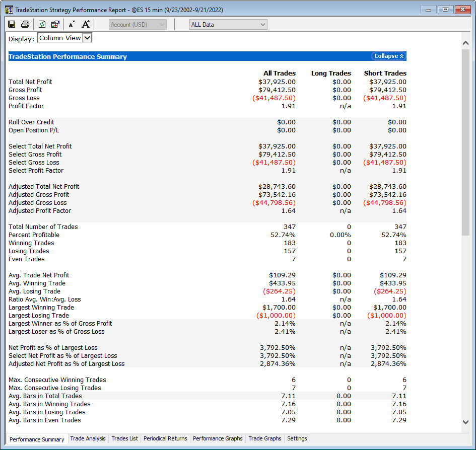Image resolution: width=476 pixels, height=450 pixels.
Task: Go to the Periodical Returns tab
Action: point(165,438)
